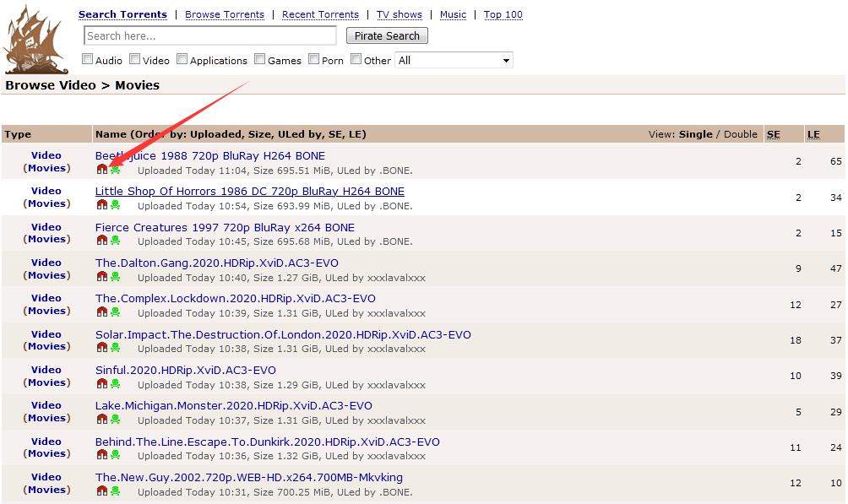848x504 pixels.
Task: Click the green skull icon under Fierce Creatures
Action: pos(115,241)
